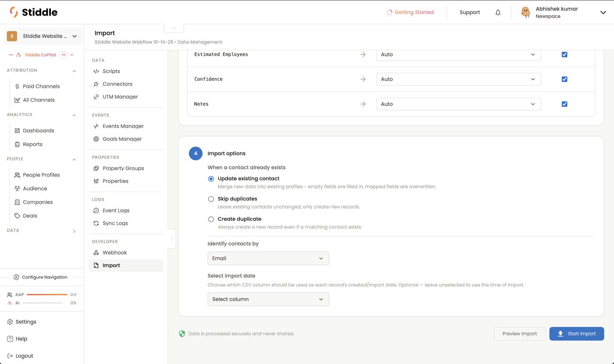
Task: Uncheck the Confidence row checkbox
Action: [x=564, y=79]
